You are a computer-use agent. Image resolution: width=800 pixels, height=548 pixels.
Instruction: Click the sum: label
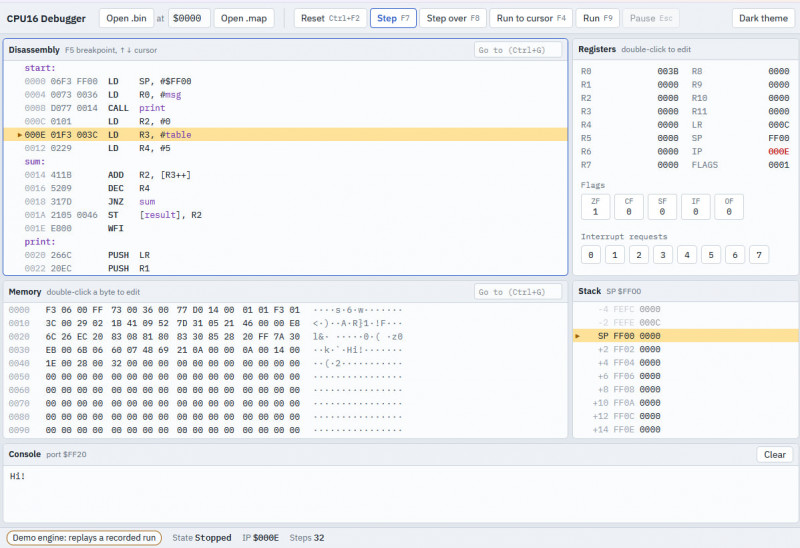point(35,162)
